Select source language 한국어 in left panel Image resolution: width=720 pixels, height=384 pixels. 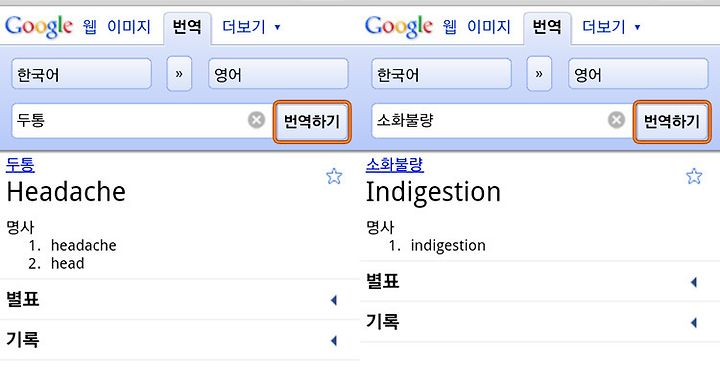pyautogui.click(x=81, y=74)
